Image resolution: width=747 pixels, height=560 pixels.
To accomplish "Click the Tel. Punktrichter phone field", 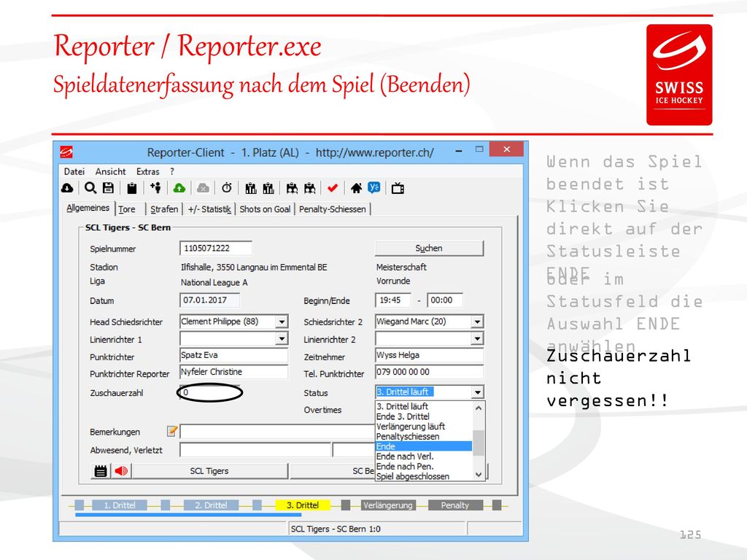I will tap(429, 371).
